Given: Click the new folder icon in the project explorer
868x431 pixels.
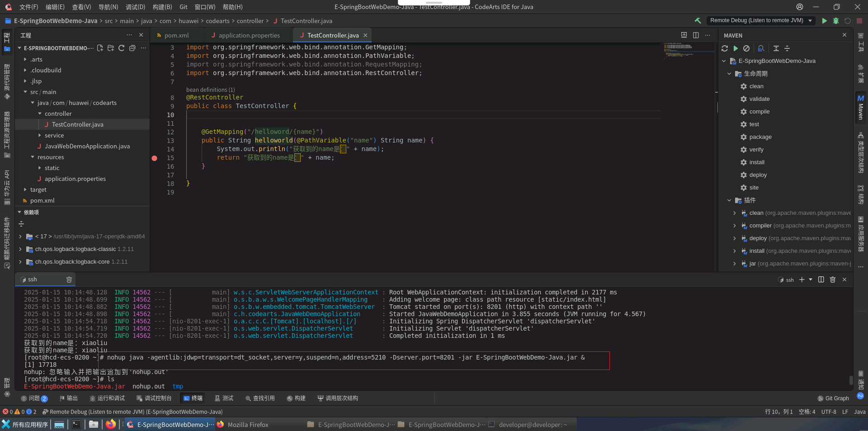Looking at the screenshot, I should pos(111,48).
